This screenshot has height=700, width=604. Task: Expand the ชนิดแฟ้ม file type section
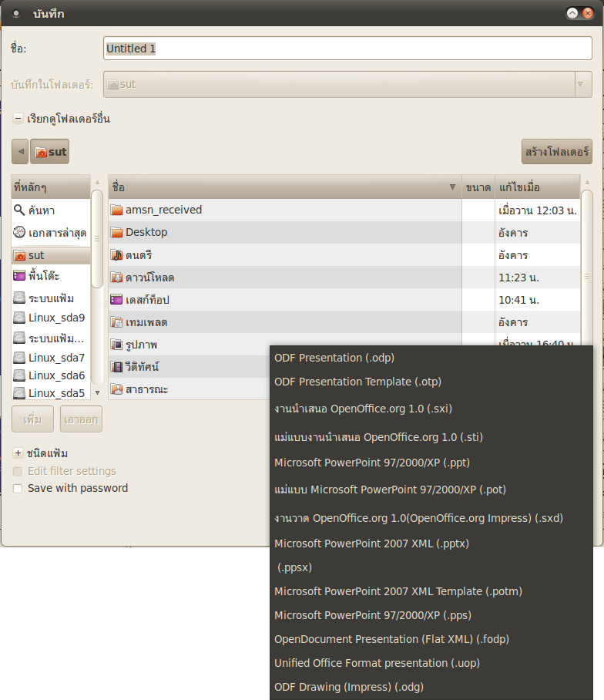coord(18,453)
